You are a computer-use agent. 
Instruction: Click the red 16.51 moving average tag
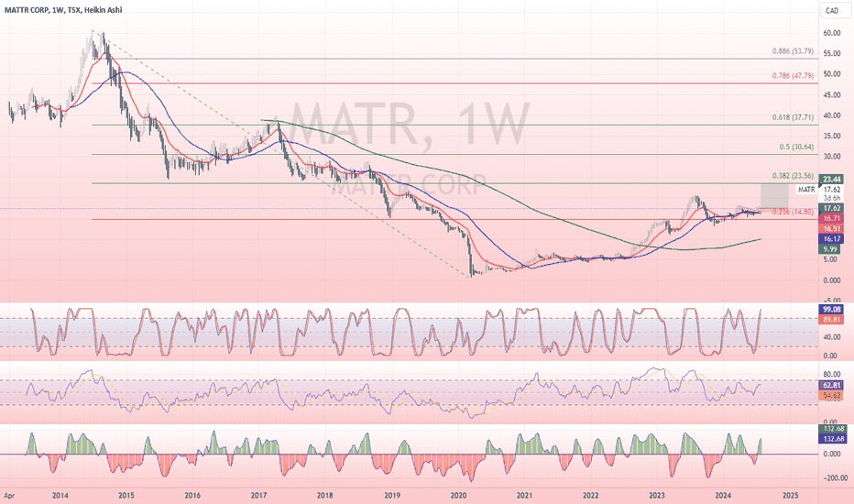tap(832, 229)
